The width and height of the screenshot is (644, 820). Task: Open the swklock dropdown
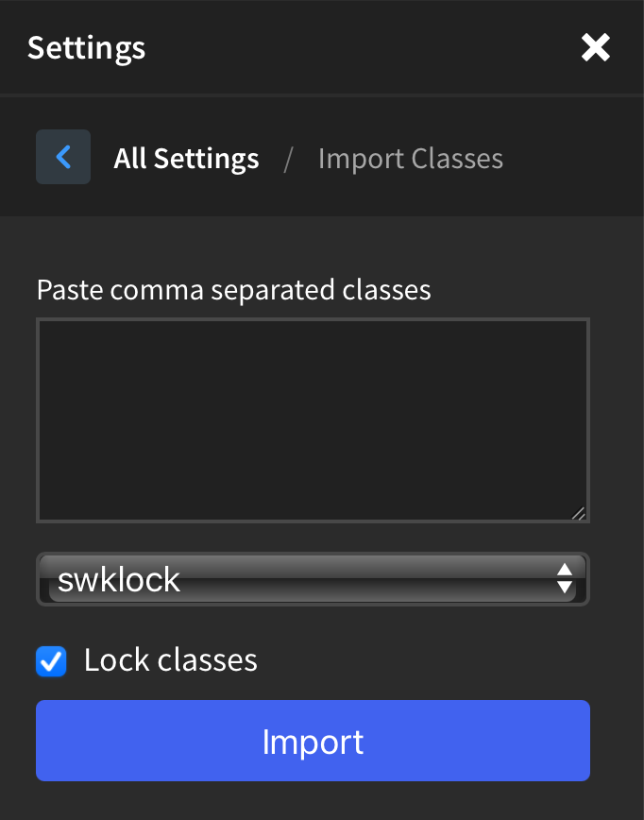tap(313, 579)
